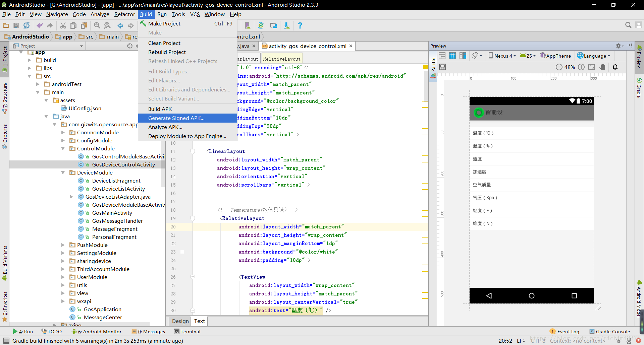Toggle the Palette side panel
Viewport: 644px width, 345px height.
[433, 68]
